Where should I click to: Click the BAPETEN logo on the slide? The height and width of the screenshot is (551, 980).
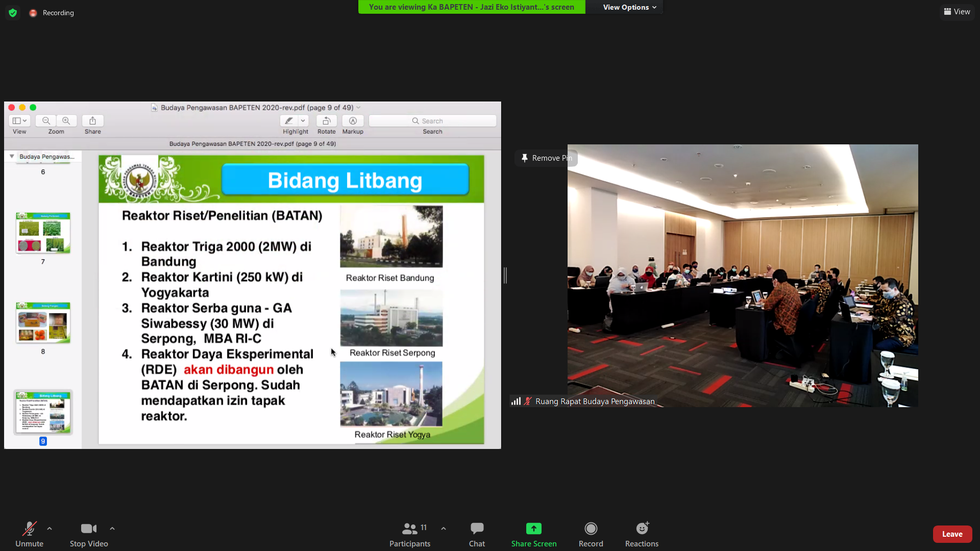pos(139,180)
